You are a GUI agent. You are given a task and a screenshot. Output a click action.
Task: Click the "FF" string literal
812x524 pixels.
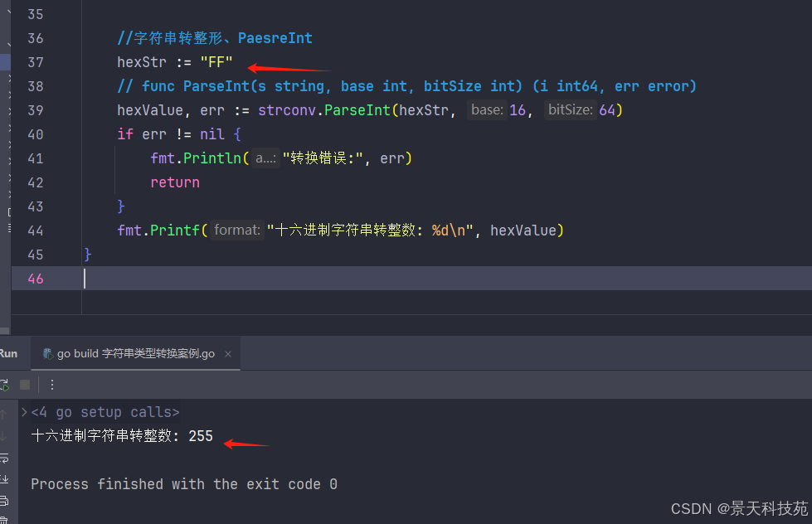tap(216, 62)
